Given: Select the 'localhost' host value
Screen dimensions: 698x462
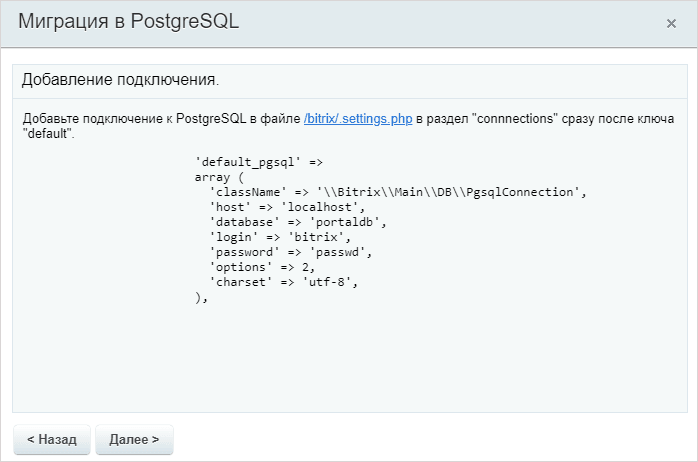Looking at the screenshot, I should (x=319, y=207).
